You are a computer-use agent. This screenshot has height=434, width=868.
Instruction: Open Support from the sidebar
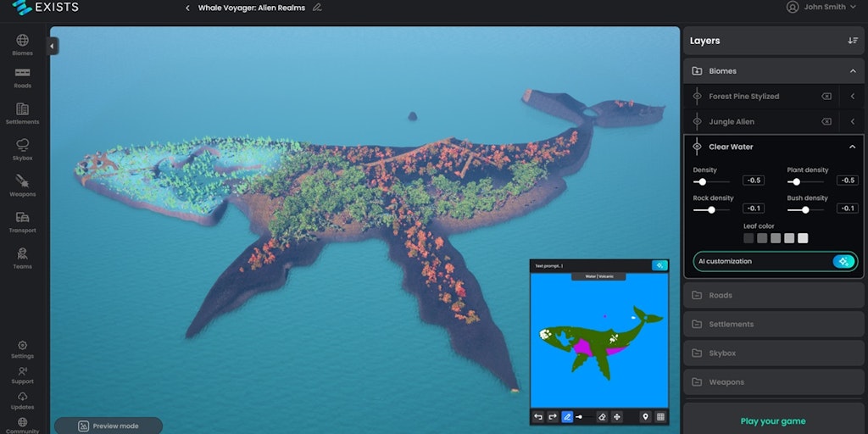point(22,376)
